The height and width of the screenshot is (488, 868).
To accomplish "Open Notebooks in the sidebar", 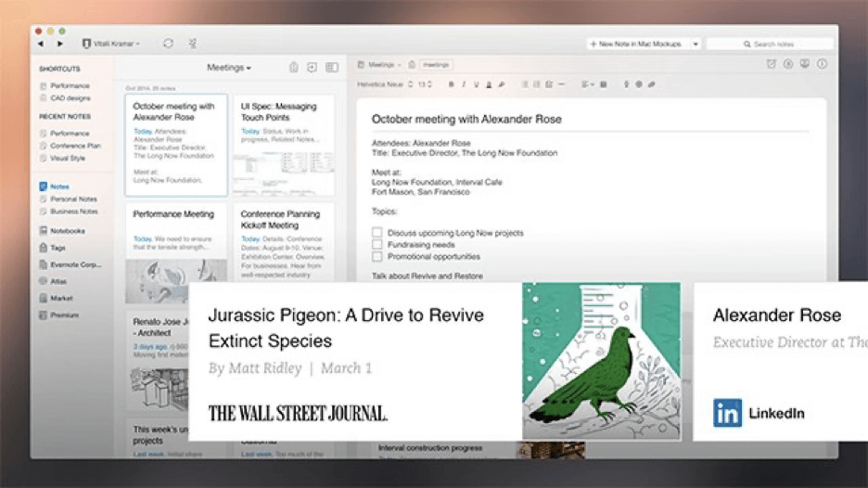I will coord(62,230).
